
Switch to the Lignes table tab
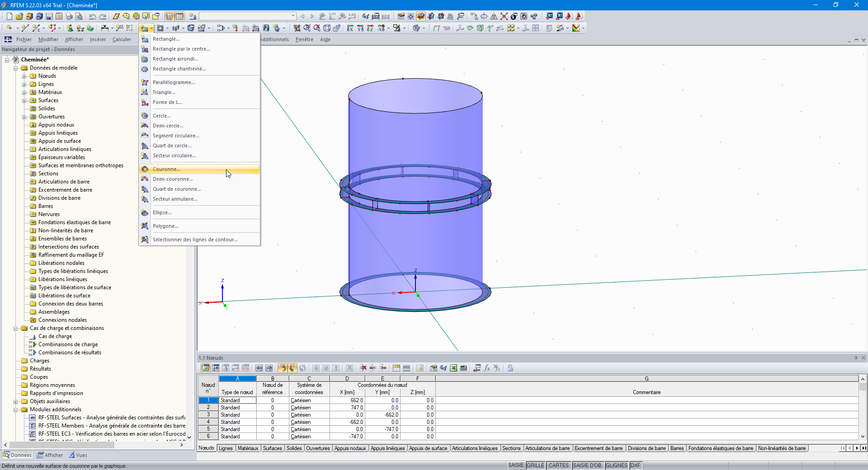click(x=225, y=448)
